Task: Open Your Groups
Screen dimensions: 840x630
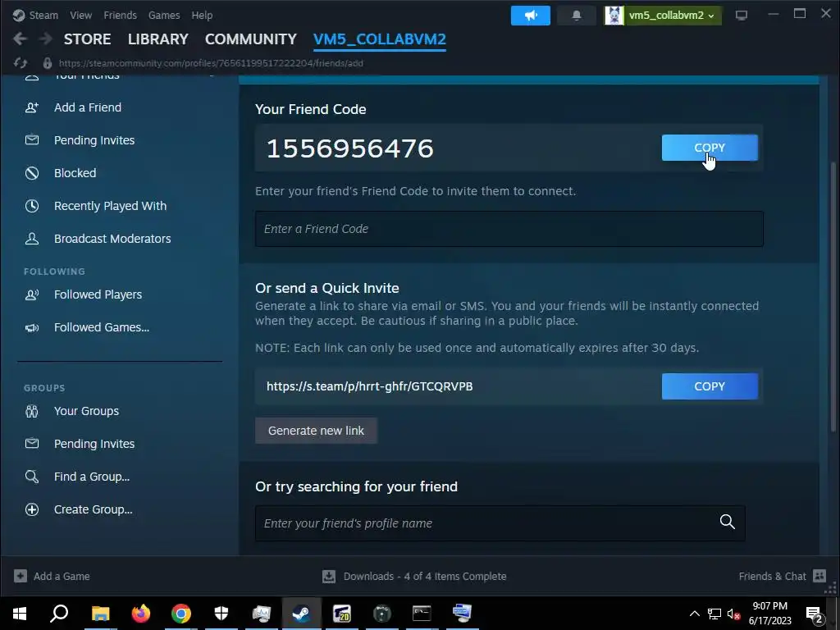Action: pyautogui.click(x=86, y=412)
